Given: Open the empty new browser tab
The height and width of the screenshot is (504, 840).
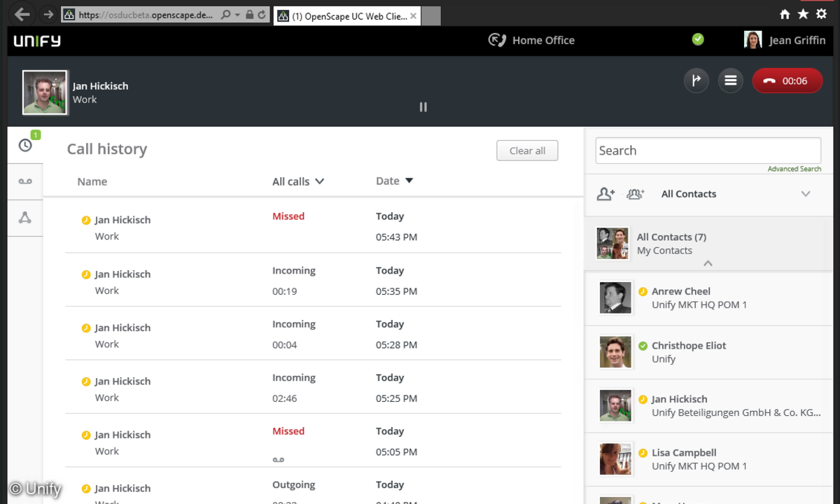Looking at the screenshot, I should tap(431, 15).
